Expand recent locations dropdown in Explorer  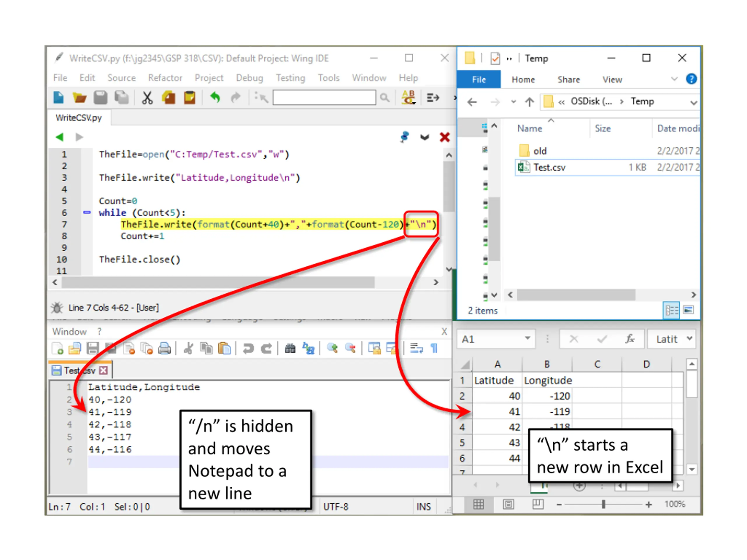(x=514, y=101)
